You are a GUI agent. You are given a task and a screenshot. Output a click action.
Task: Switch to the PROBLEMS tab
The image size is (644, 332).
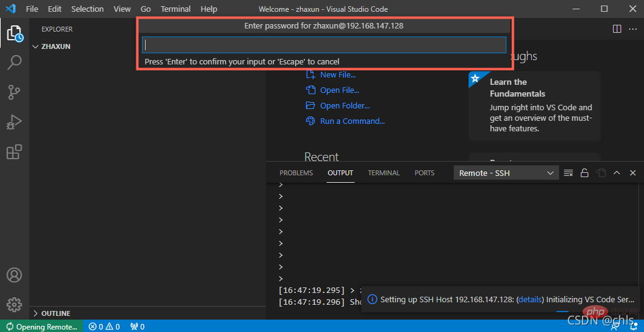(296, 173)
